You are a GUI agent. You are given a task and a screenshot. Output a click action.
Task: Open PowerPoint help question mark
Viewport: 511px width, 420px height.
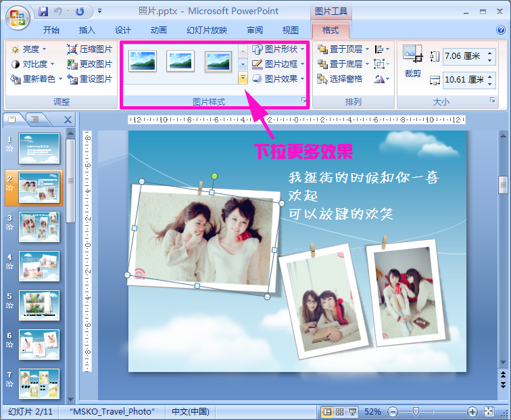pos(501,30)
